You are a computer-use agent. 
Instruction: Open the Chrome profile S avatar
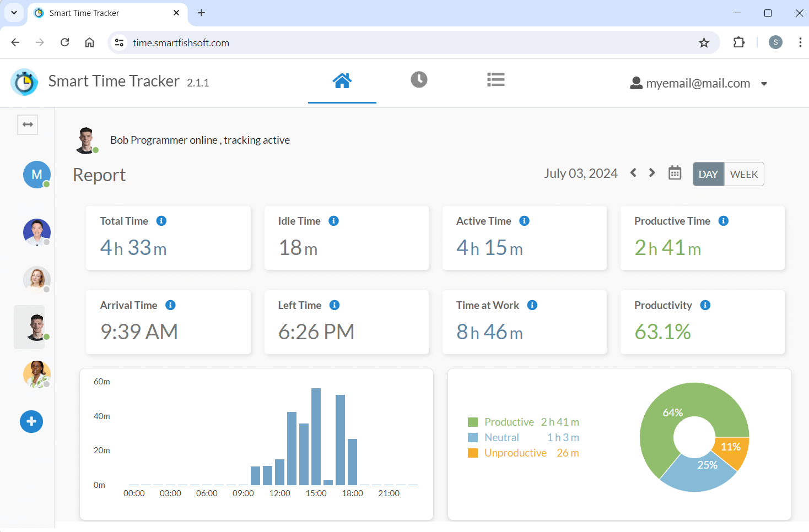pos(775,42)
